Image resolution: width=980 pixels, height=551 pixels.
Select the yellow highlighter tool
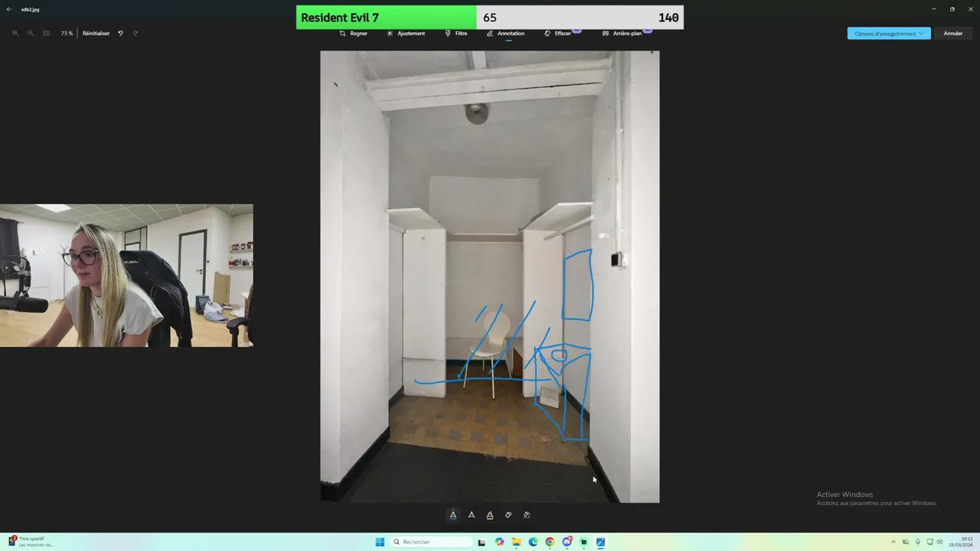(x=490, y=515)
